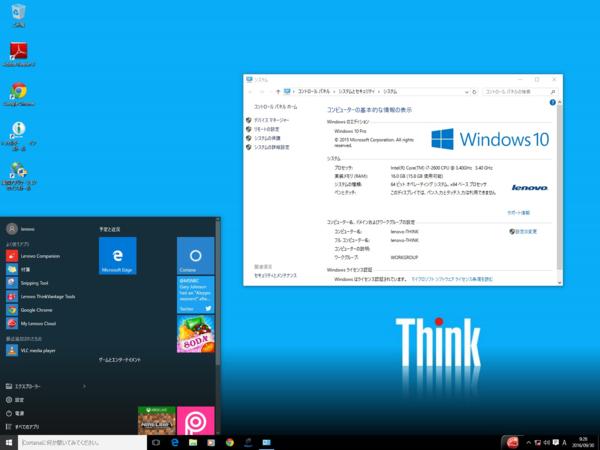Open Remote settings link in System window

click(x=266, y=129)
